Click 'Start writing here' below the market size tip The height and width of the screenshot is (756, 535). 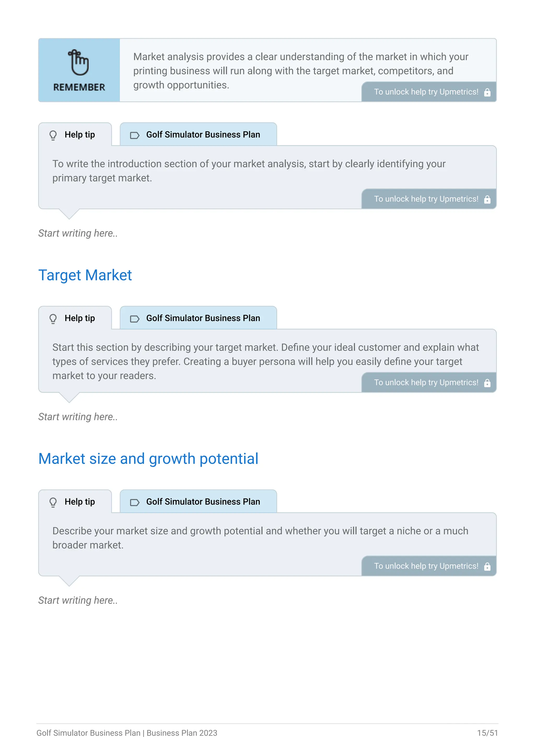tap(78, 600)
